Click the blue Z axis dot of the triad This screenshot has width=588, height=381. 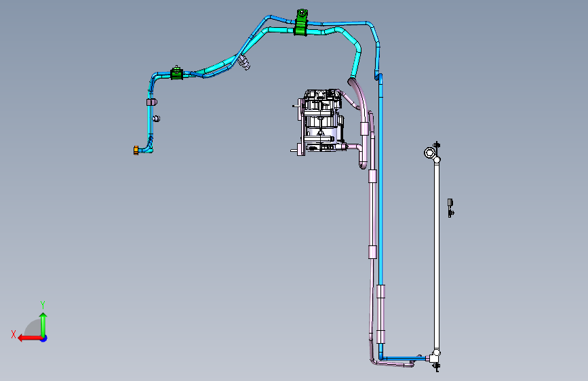(44, 338)
